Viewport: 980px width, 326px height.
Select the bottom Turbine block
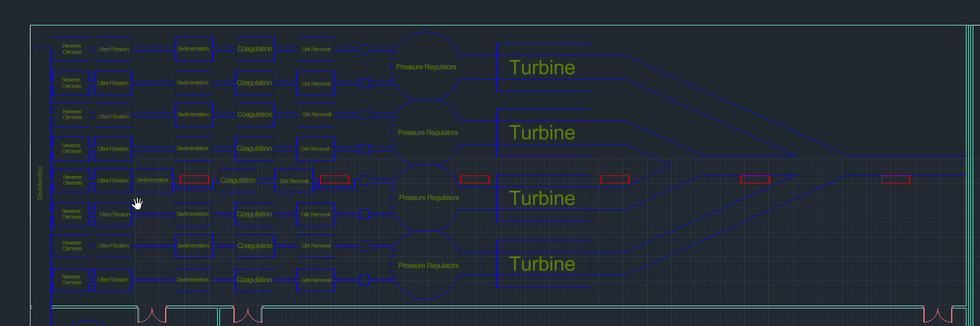click(543, 264)
